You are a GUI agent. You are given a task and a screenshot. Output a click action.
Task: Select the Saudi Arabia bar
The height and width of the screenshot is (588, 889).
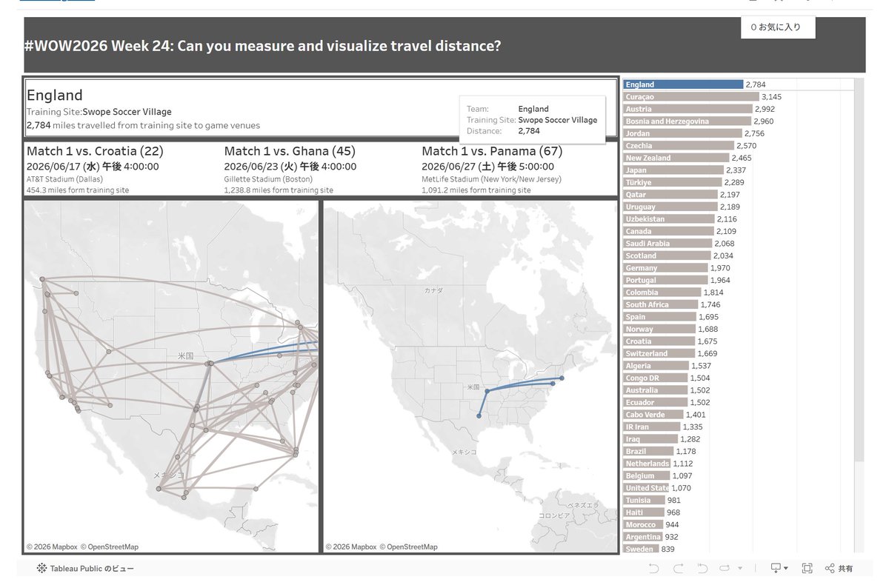[668, 244]
